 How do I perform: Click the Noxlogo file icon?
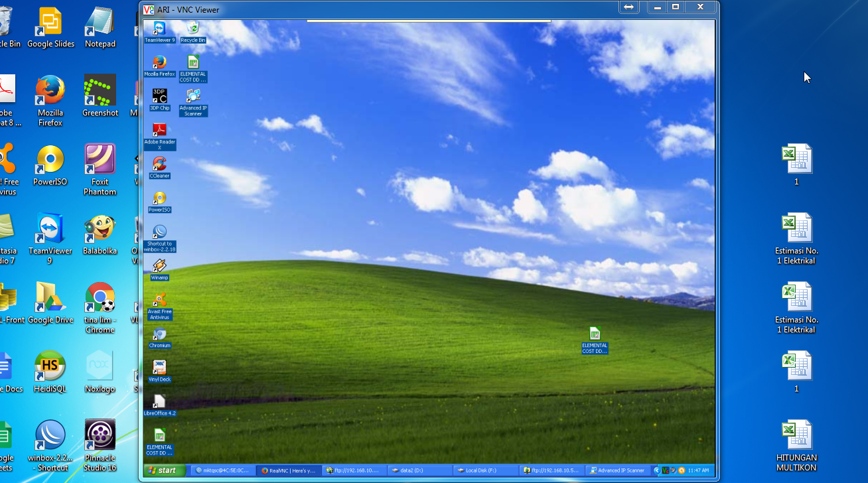point(100,372)
